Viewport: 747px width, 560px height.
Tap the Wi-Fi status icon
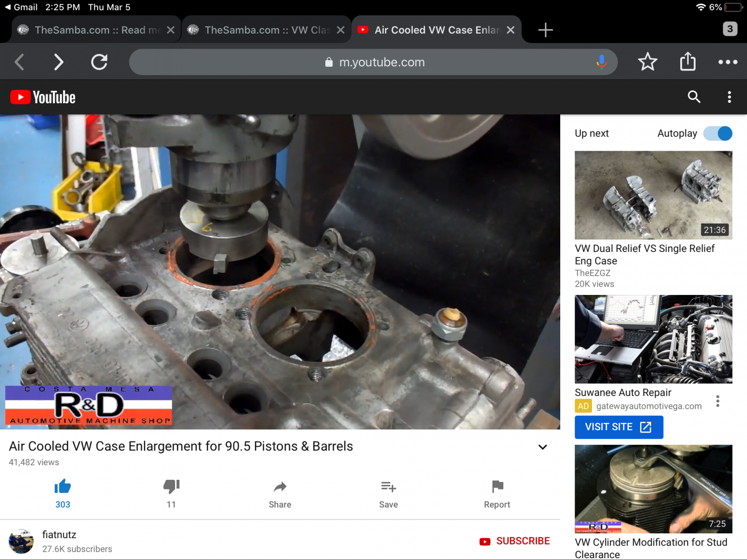701,7
